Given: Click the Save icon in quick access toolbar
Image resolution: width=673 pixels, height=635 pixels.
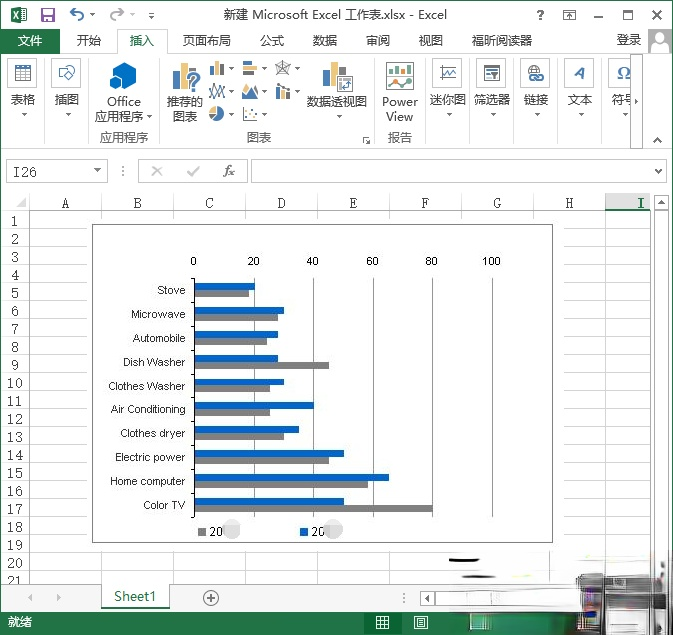Looking at the screenshot, I should [x=47, y=15].
